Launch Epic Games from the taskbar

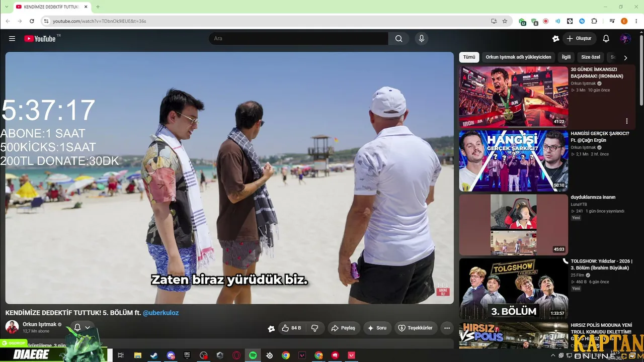(187, 355)
